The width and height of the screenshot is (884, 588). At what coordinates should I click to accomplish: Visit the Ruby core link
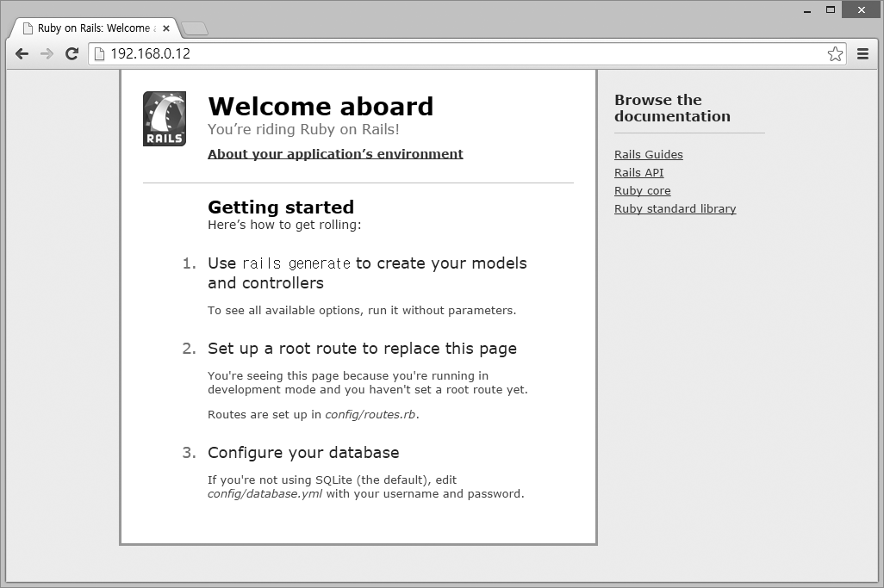[x=642, y=191]
